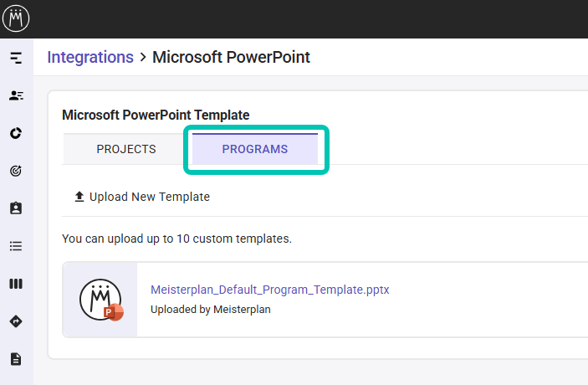The image size is (588, 385).
Task: Open the resources people sidebar icon
Action: click(x=16, y=95)
